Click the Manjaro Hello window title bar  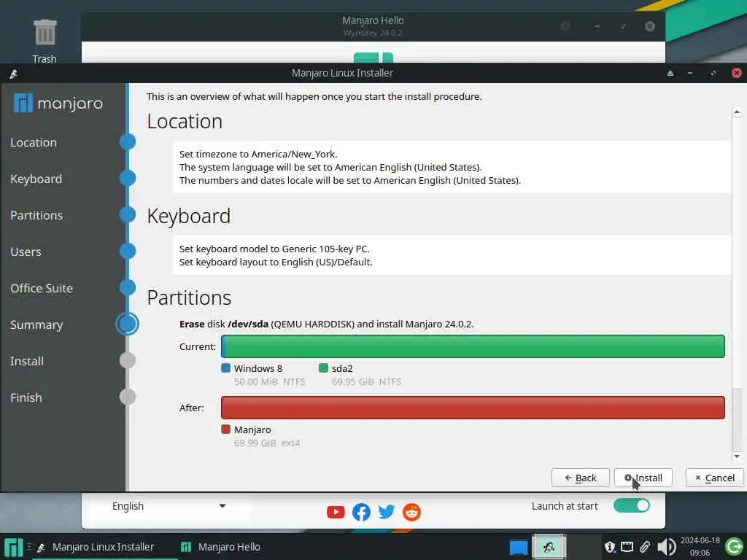(x=373, y=26)
